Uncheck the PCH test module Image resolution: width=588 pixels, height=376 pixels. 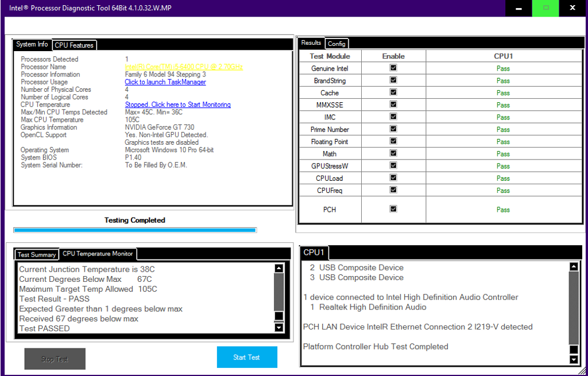393,209
